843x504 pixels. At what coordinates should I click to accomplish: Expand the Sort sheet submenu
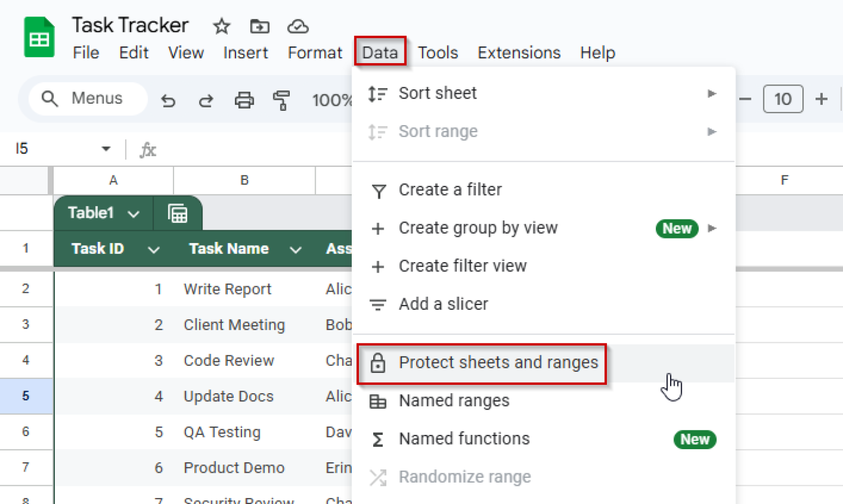click(x=712, y=93)
